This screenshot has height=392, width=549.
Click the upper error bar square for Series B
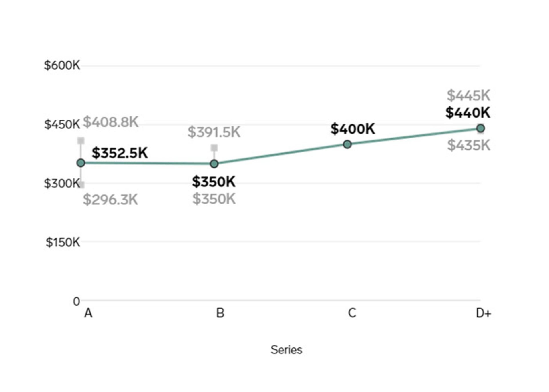[214, 148]
